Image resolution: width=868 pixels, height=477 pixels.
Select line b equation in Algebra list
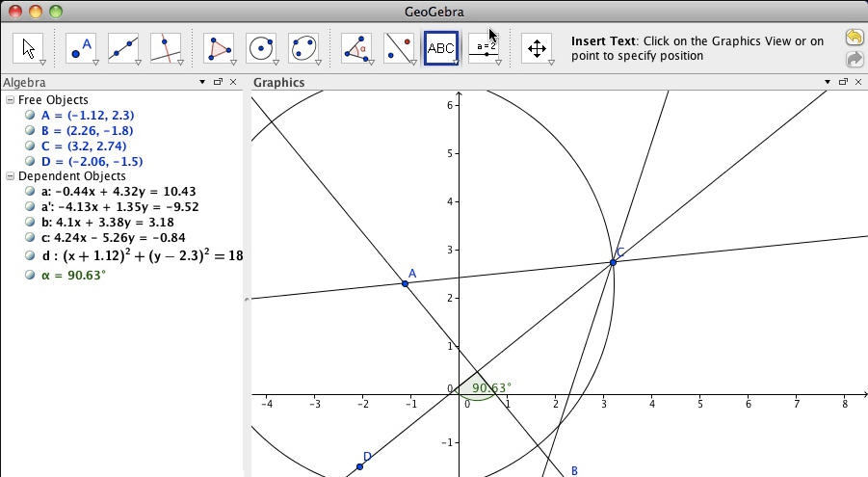(x=106, y=223)
